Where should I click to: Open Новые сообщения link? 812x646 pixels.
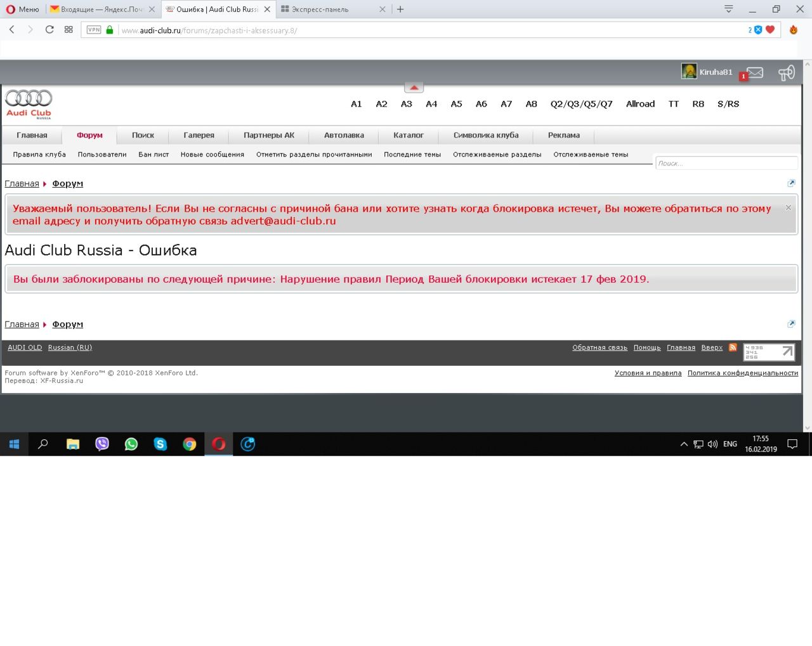point(212,155)
